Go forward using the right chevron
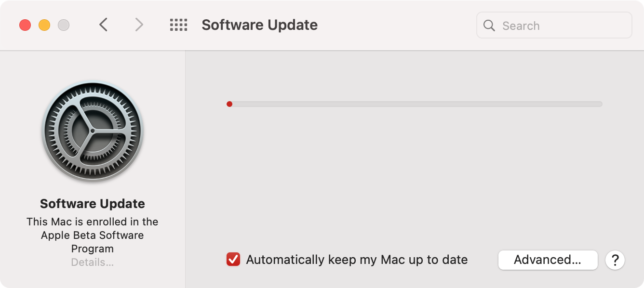 coord(139,25)
